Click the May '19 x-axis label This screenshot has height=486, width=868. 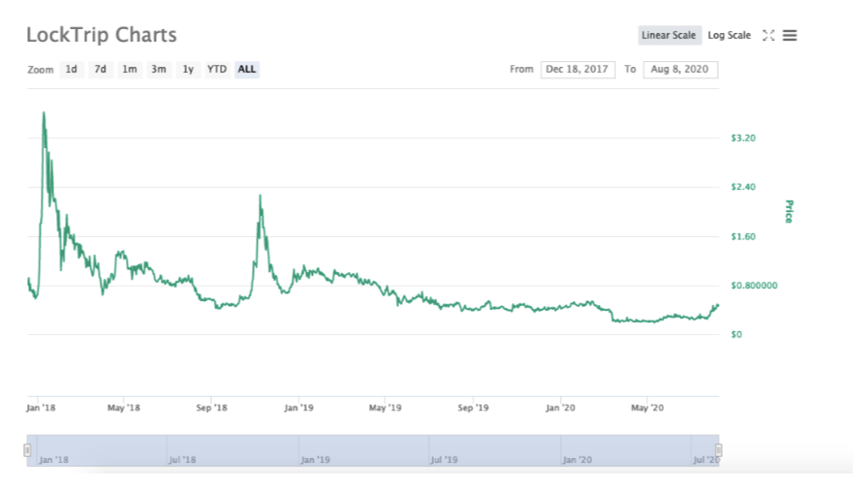click(x=386, y=408)
